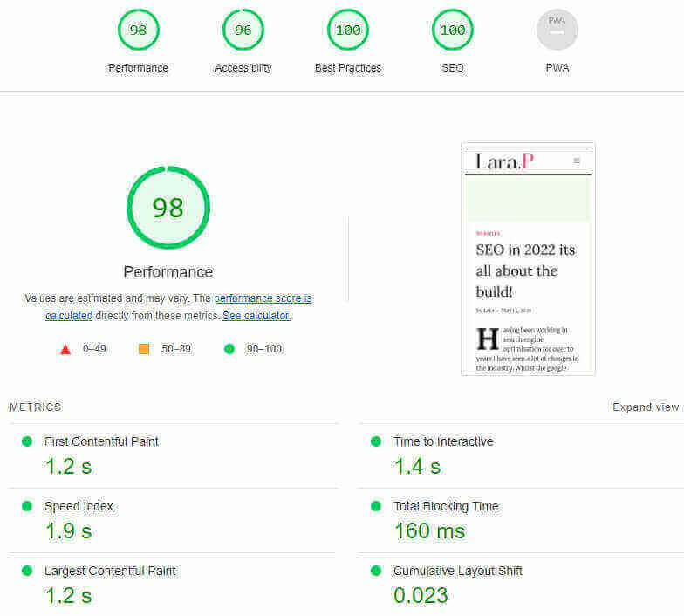684x616 pixels.
Task: Click the SEO score gauge at top
Action: pyautogui.click(x=452, y=31)
